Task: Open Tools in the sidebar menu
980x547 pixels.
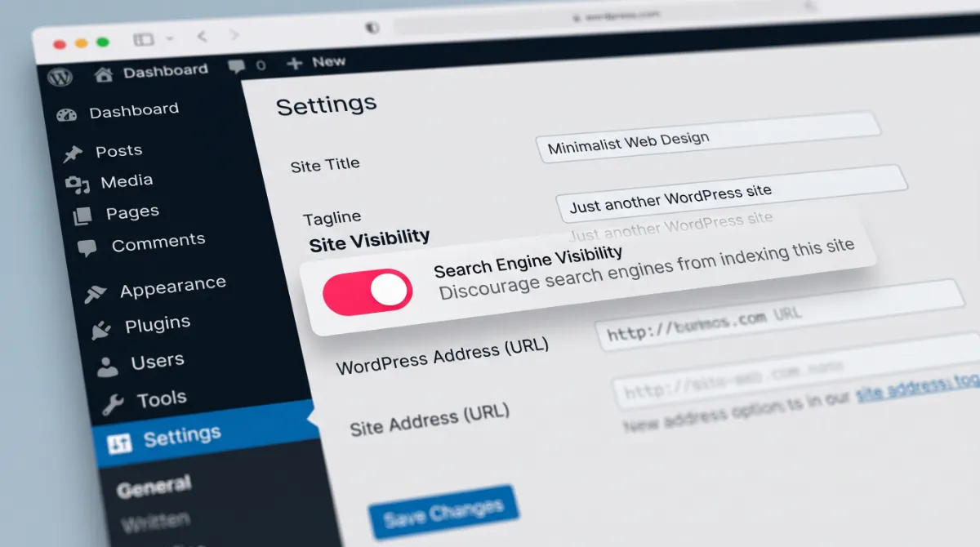Action: (162, 398)
